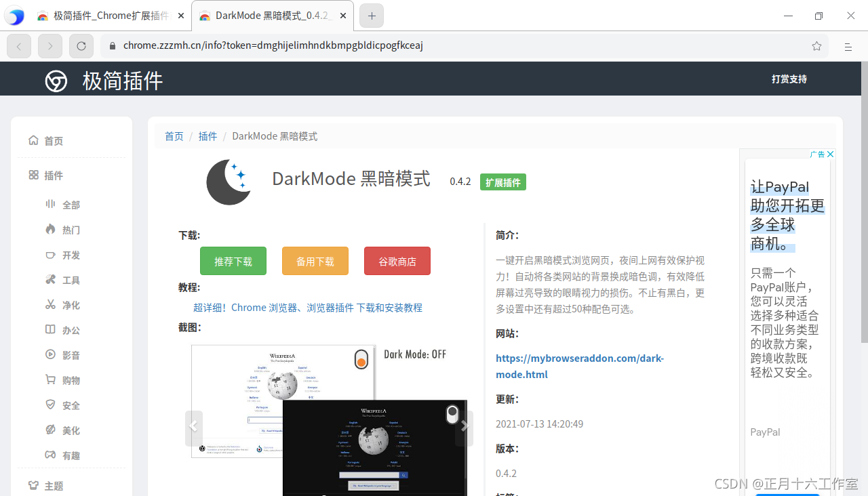Click the Chrome logo beside 极简插件 header

point(56,81)
